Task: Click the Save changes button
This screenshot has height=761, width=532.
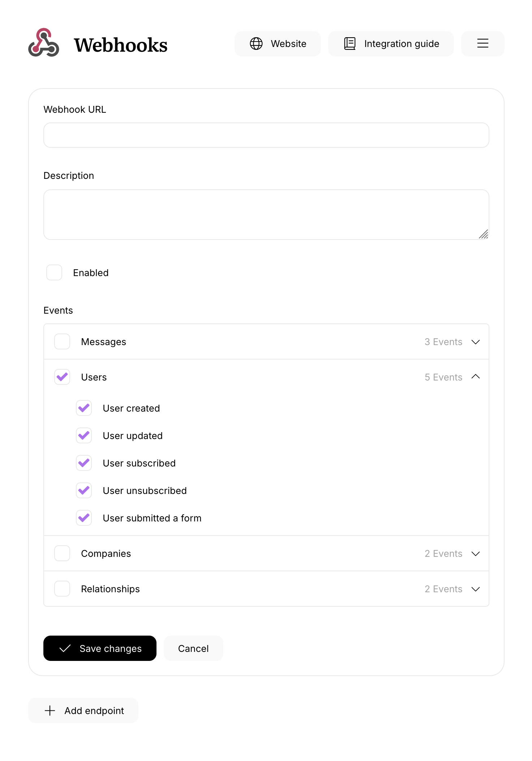Action: [100, 648]
